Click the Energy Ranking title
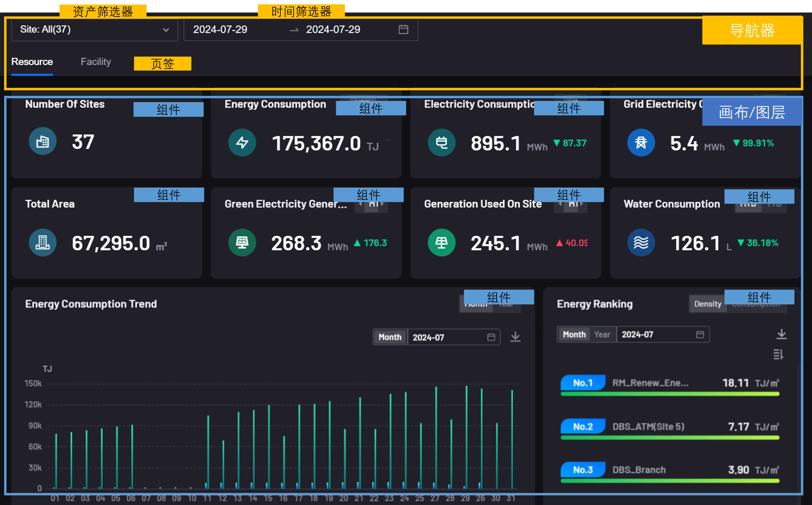The image size is (812, 505). [x=595, y=304]
